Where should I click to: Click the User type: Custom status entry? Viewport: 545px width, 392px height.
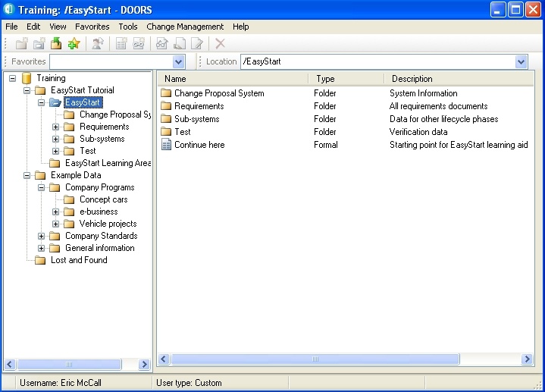pos(189,383)
